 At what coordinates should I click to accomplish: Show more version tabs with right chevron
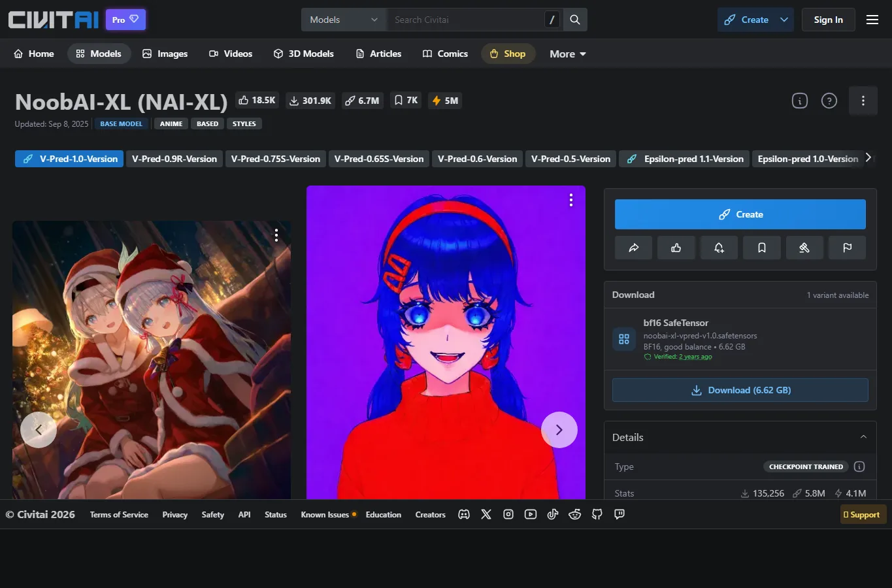point(868,157)
